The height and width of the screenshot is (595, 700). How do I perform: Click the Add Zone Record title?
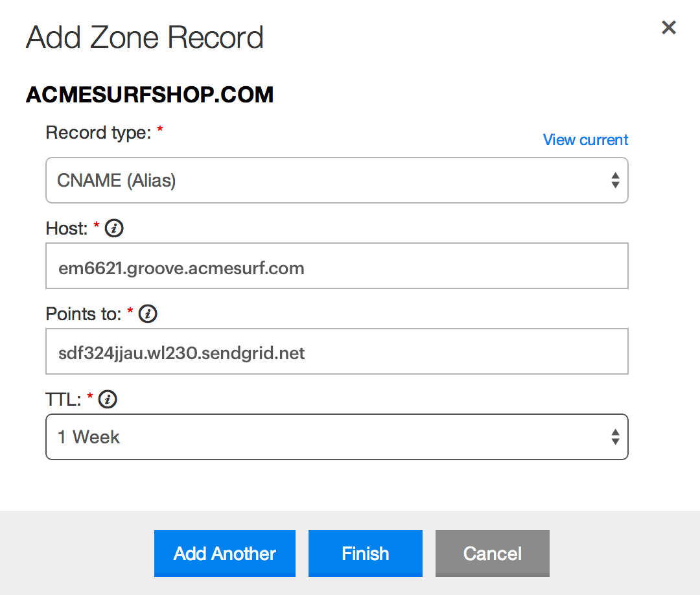(145, 38)
